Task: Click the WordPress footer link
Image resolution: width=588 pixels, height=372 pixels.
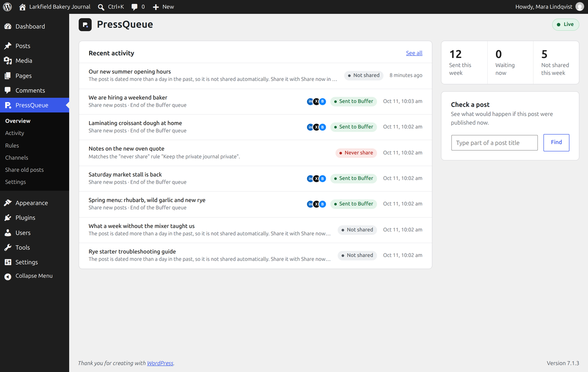Action: point(160,363)
